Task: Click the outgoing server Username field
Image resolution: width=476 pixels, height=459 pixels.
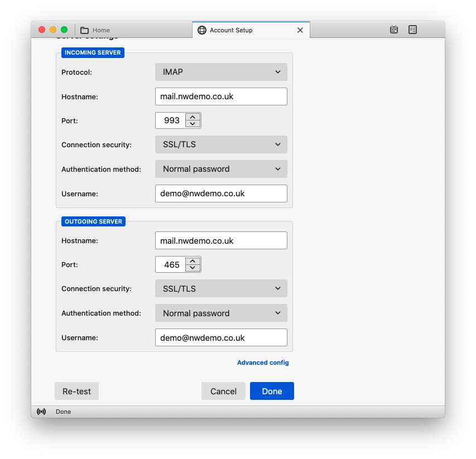Action: (x=221, y=337)
